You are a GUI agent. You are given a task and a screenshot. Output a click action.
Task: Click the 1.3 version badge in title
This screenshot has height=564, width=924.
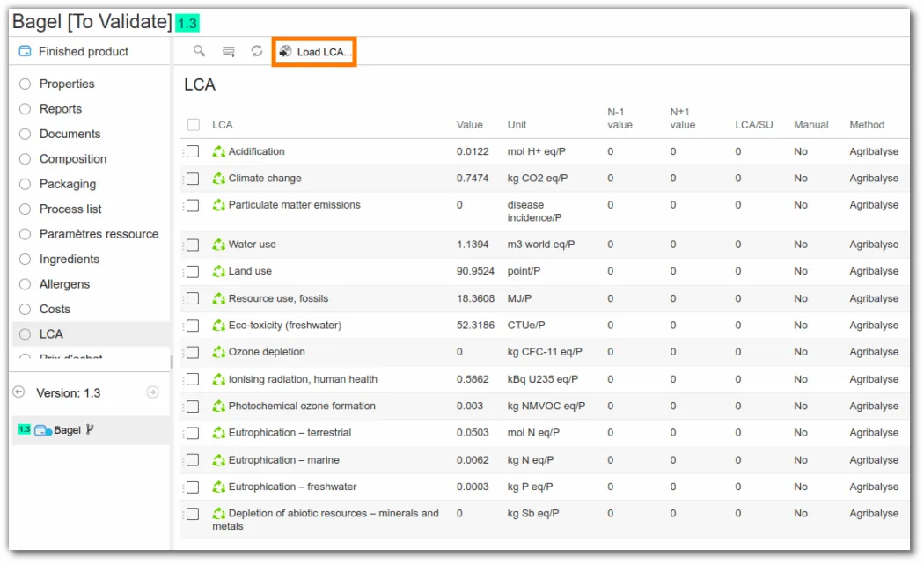tap(187, 23)
